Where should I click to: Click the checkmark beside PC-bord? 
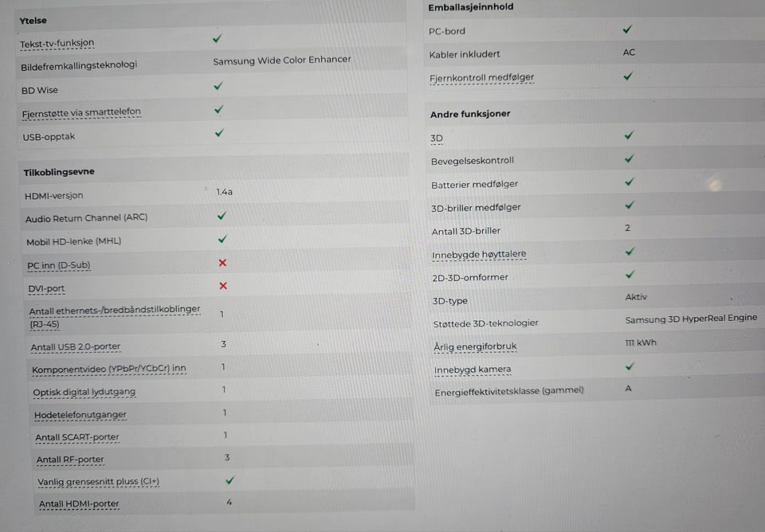pos(627,29)
